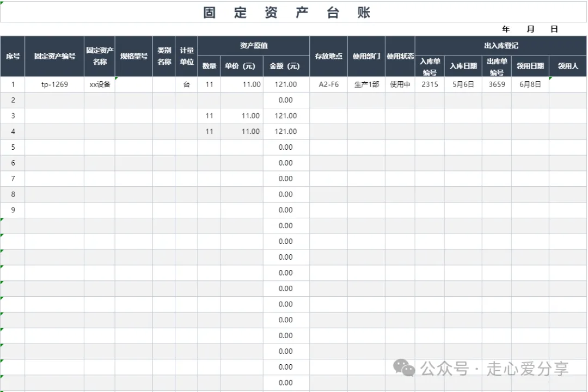Click the 计量单位 column header
Screen dimensions: 588x392
[x=186, y=56]
